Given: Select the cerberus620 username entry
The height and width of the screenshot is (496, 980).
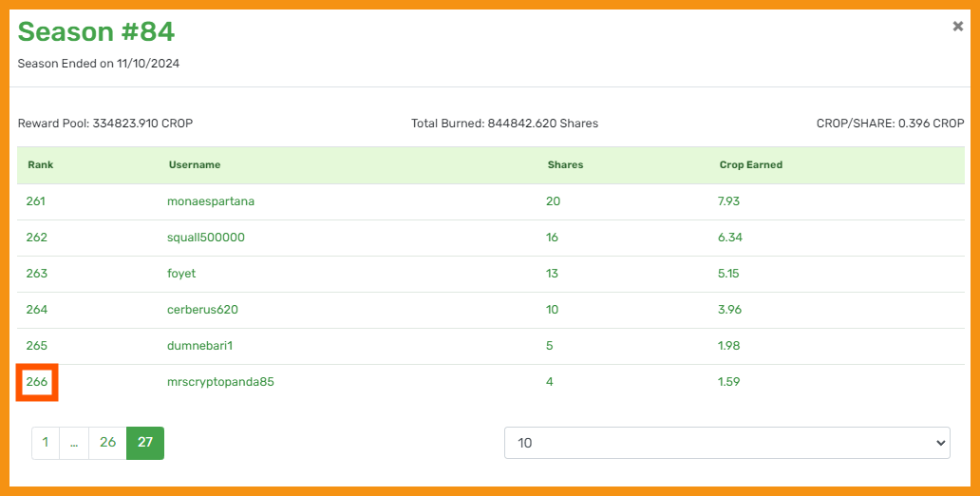Looking at the screenshot, I should tap(202, 310).
